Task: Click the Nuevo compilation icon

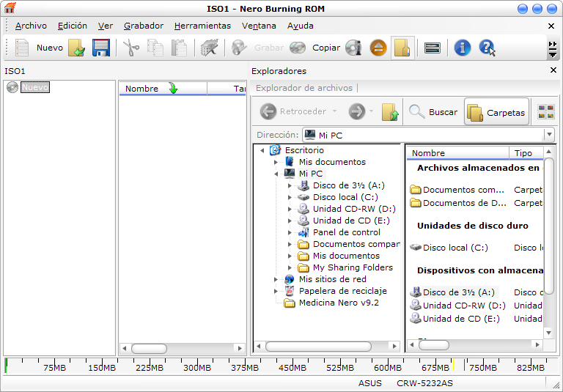Action: [23, 48]
